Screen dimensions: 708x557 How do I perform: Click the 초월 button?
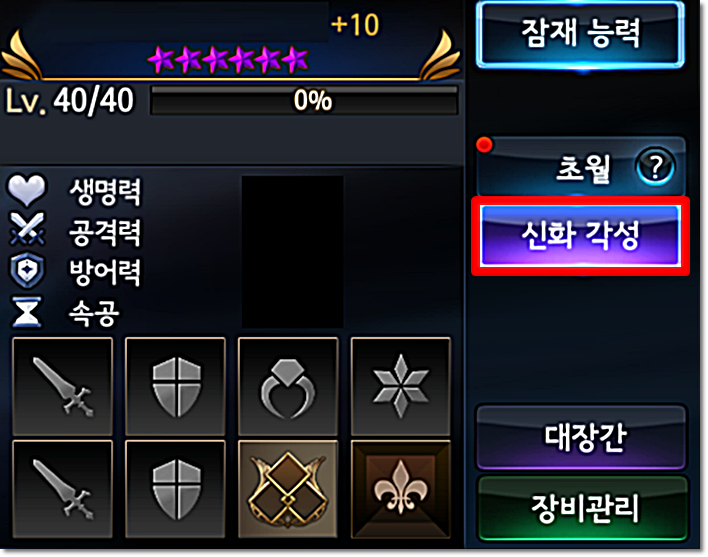point(582,167)
